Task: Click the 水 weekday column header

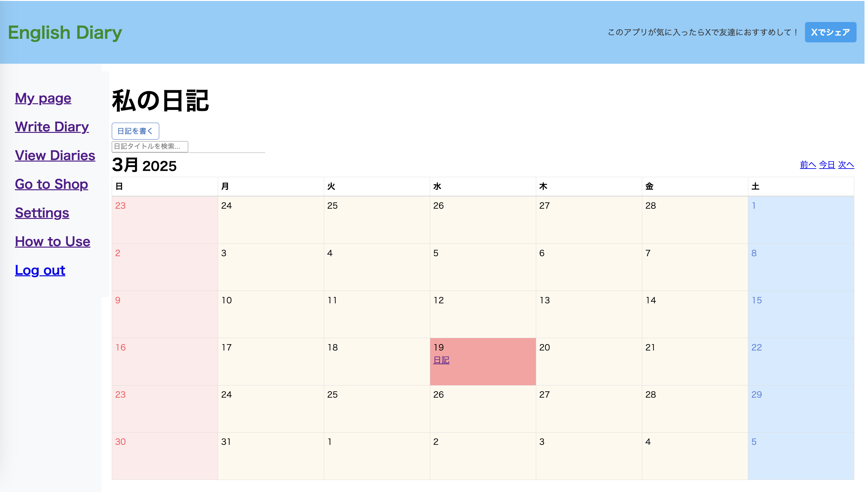Action: pyautogui.click(x=437, y=186)
